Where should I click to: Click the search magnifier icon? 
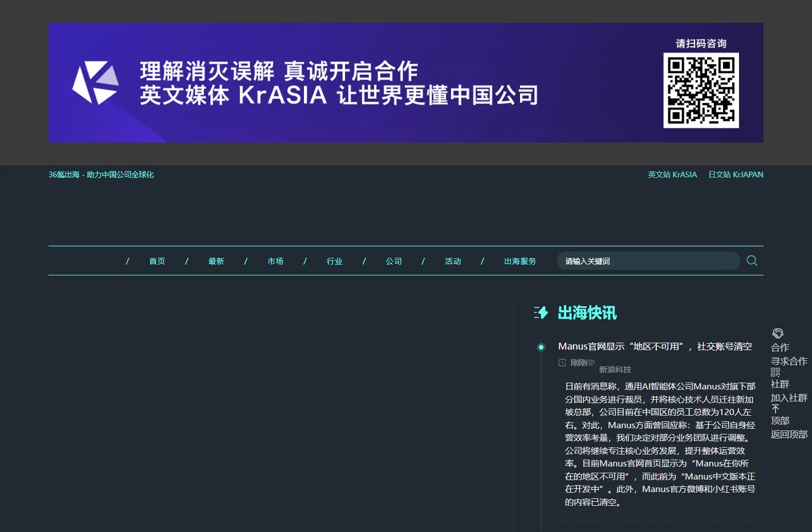point(752,261)
